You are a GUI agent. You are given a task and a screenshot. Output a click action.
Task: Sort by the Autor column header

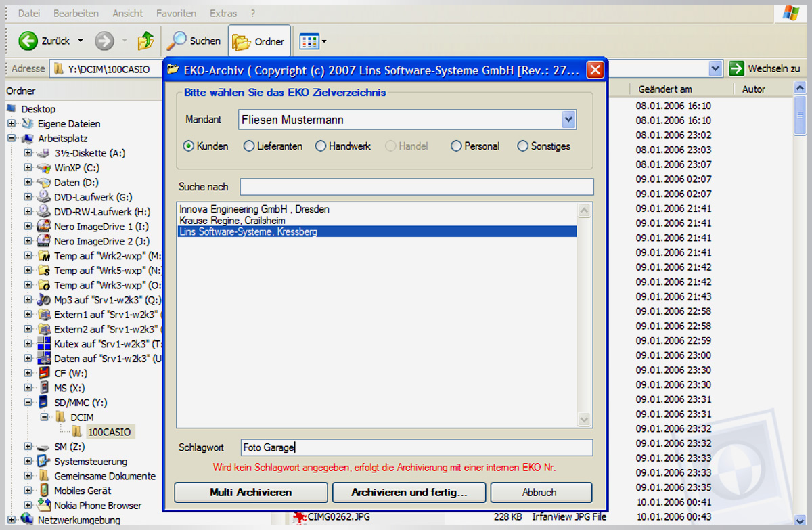[762, 89]
